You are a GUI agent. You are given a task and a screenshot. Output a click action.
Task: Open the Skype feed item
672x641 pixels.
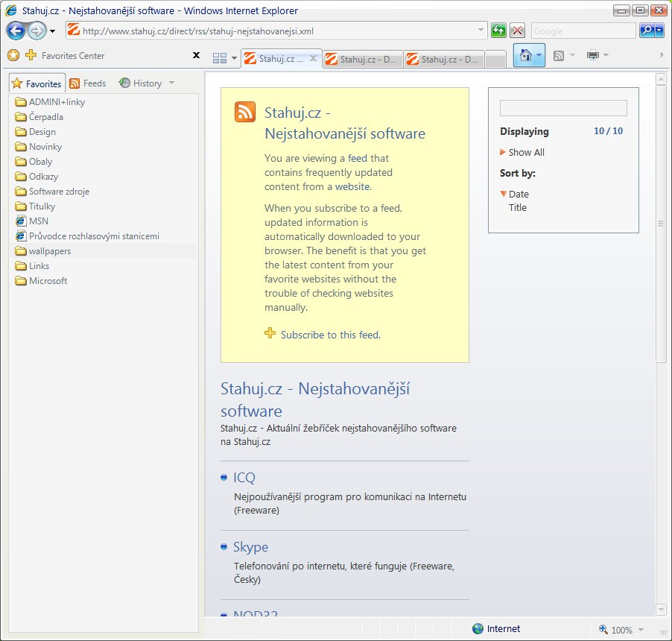point(251,546)
